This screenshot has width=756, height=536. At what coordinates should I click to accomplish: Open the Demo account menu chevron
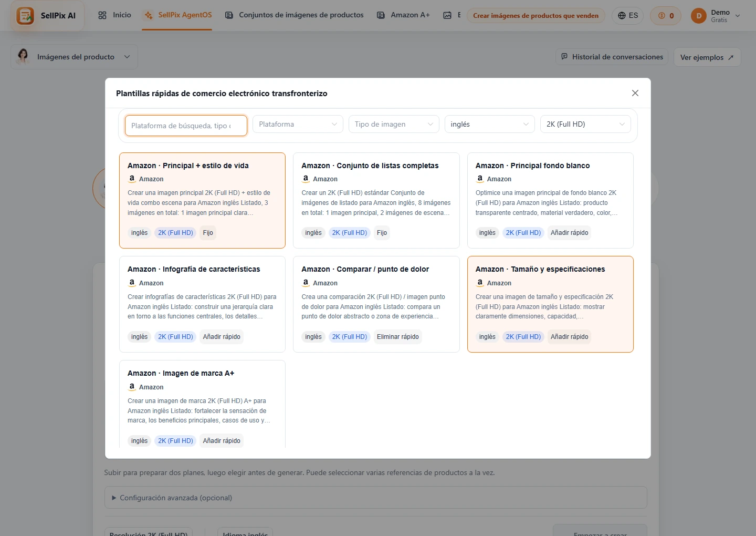(738, 16)
